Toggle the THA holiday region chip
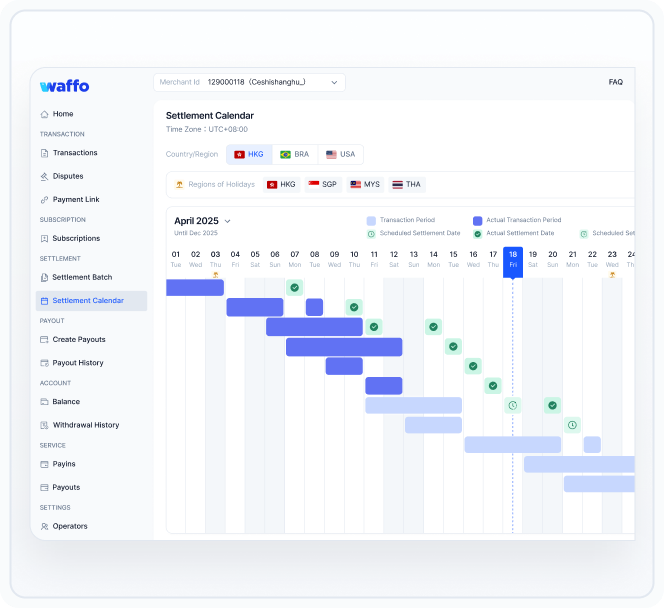 407,185
